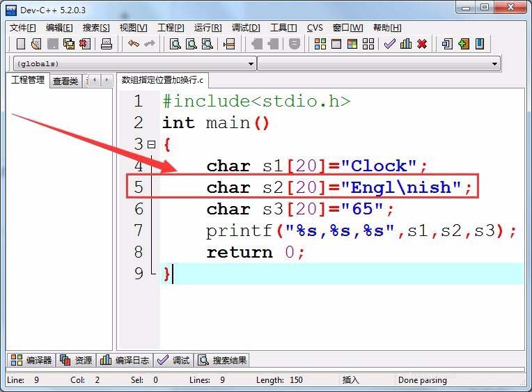Click the first magnifier Find icon
532x392 pixels.
pyautogui.click(x=175, y=44)
